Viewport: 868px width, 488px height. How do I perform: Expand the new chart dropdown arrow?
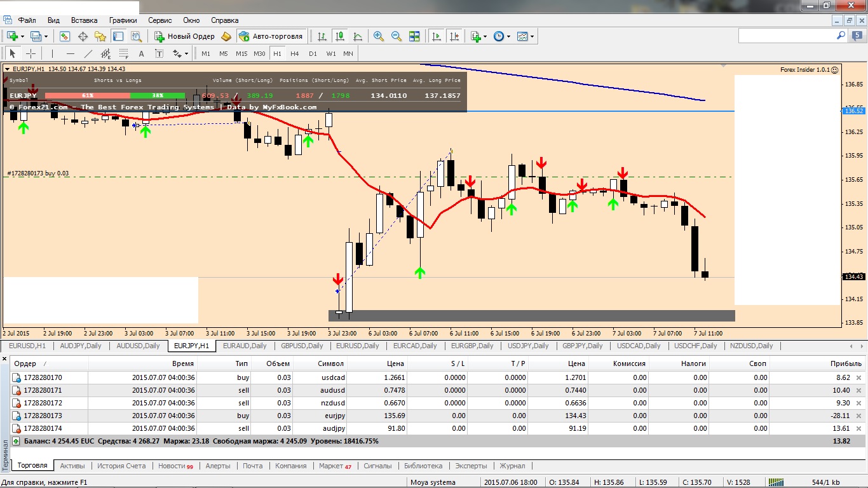click(x=22, y=36)
